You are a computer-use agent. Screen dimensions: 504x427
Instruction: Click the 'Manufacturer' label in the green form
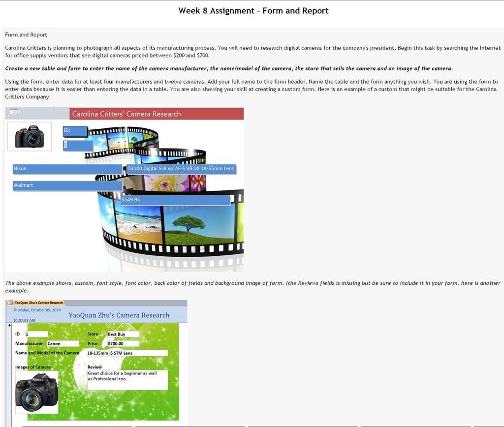pos(29,343)
